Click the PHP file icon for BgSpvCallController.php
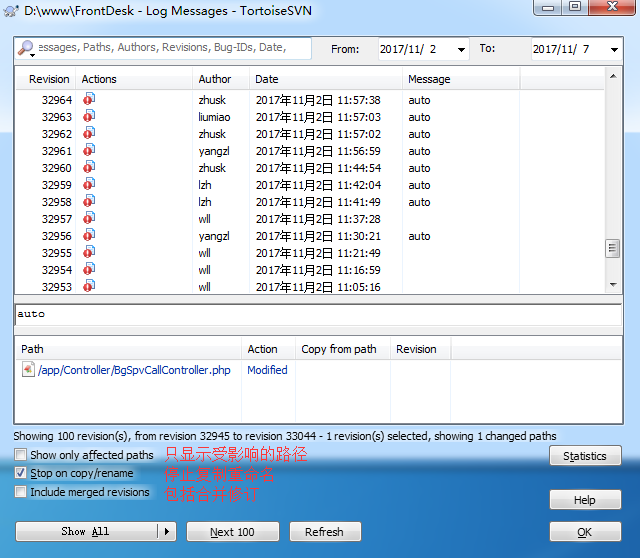 tap(28, 370)
